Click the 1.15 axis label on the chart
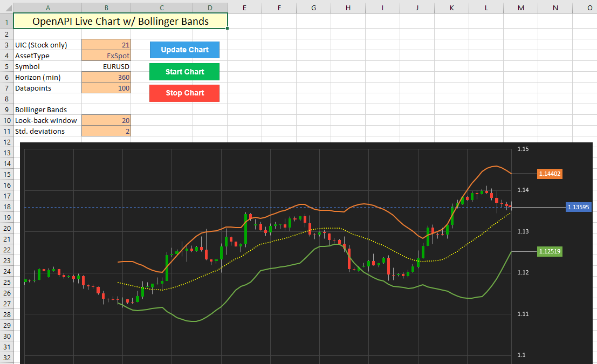Image resolution: width=597 pixels, height=364 pixels. tap(523, 149)
